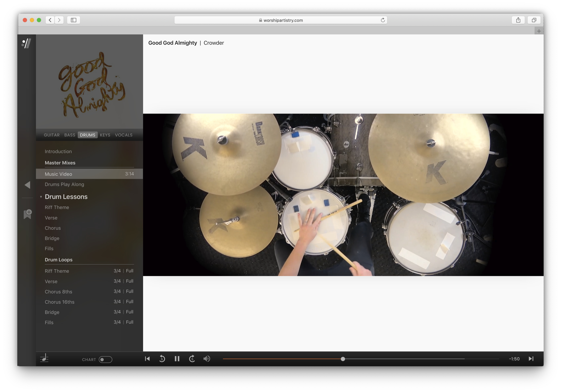
Task: Click the playback progress slider handle
Action: 343,359
